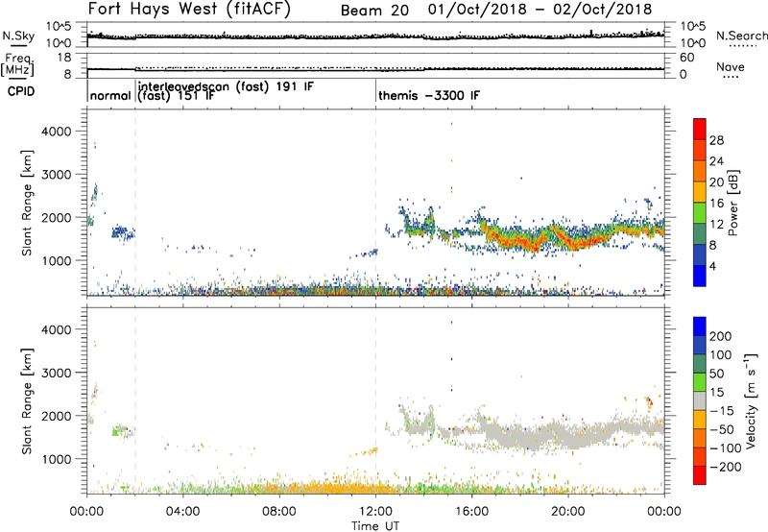Click the '04:00' time axis label

tap(182, 512)
